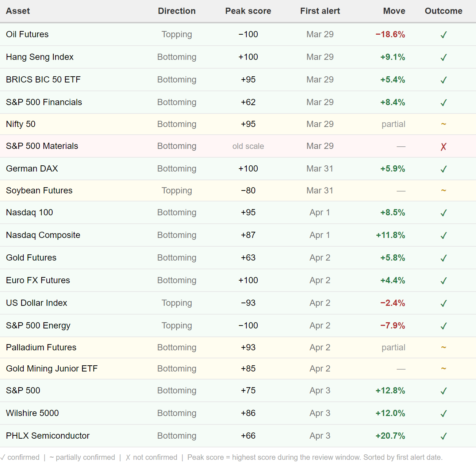Click the partially confirmed legend entry
Viewport: 476px width, 462px height.
click(x=82, y=457)
